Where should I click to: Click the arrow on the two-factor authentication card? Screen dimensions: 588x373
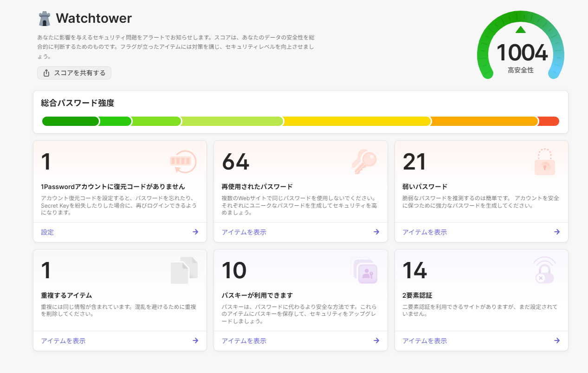[x=557, y=340]
